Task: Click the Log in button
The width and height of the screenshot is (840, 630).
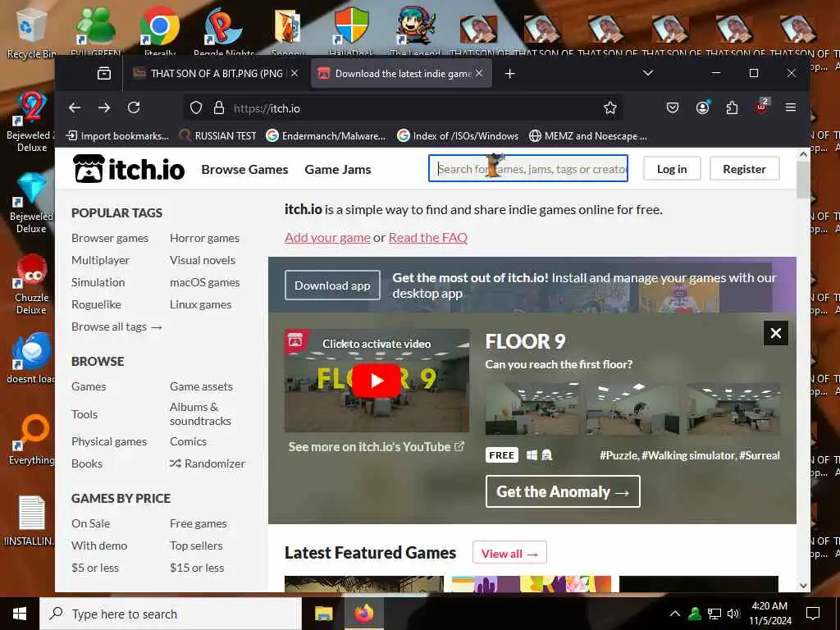Action: pyautogui.click(x=672, y=169)
